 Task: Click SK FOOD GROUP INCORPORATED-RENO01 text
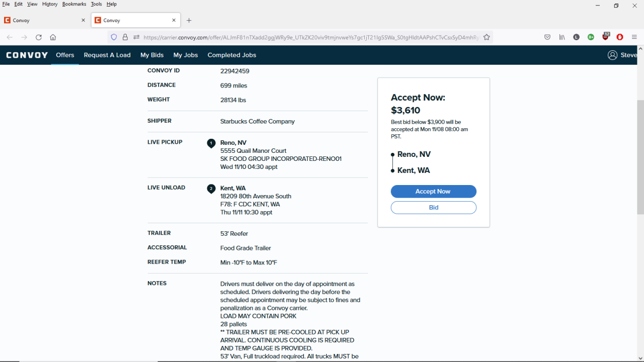281,159
